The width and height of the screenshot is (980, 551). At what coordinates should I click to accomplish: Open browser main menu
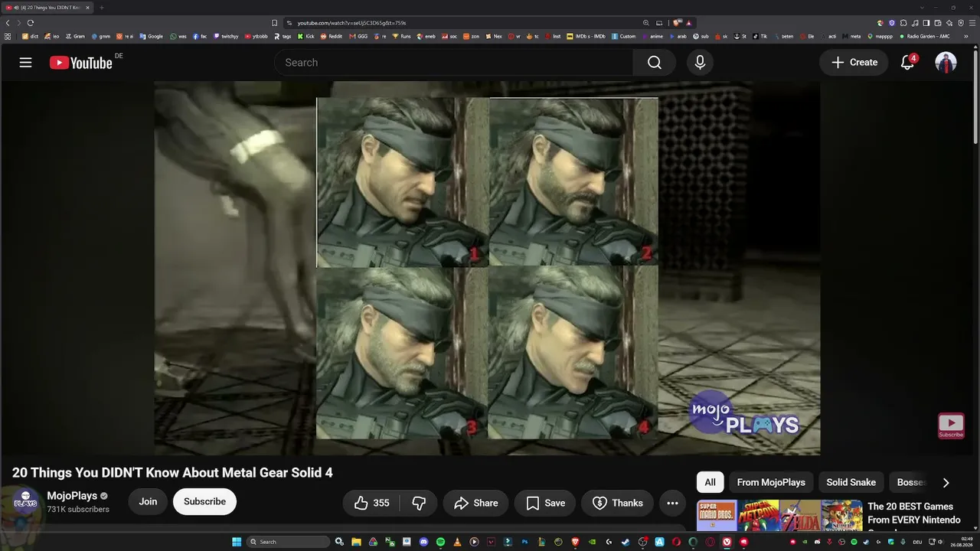(x=972, y=23)
